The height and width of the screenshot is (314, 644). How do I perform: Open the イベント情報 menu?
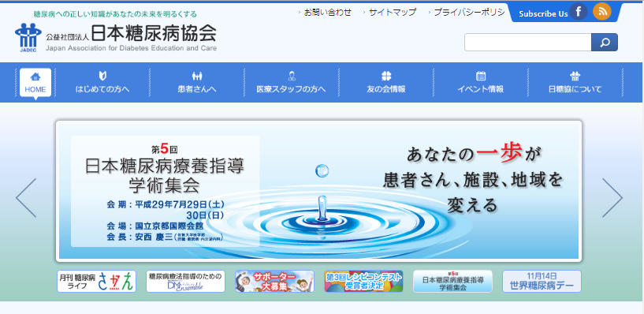pyautogui.click(x=481, y=89)
